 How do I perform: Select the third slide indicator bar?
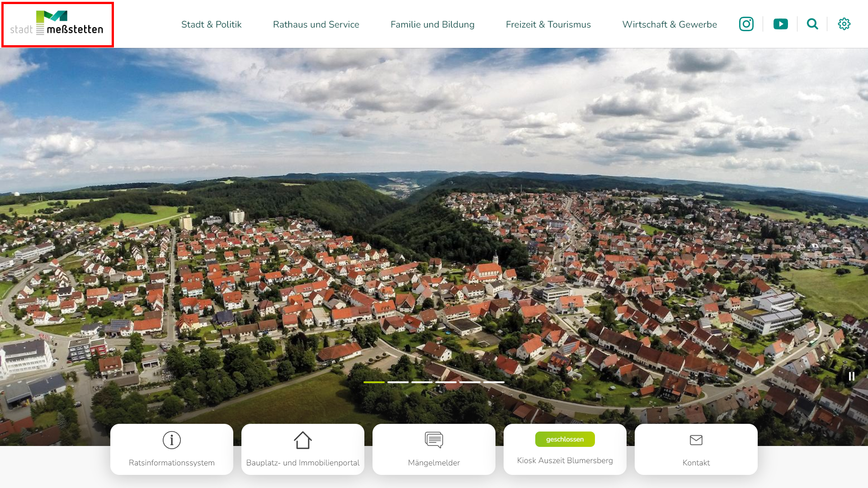422,382
